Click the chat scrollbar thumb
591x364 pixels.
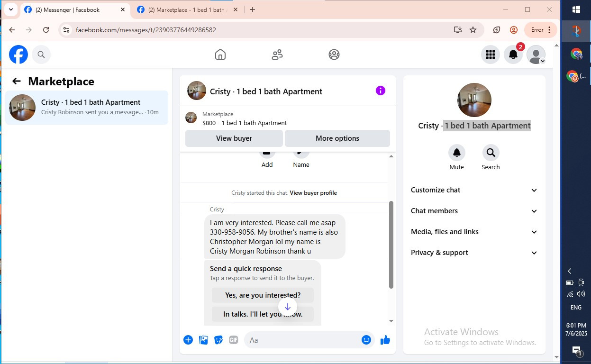click(391, 245)
